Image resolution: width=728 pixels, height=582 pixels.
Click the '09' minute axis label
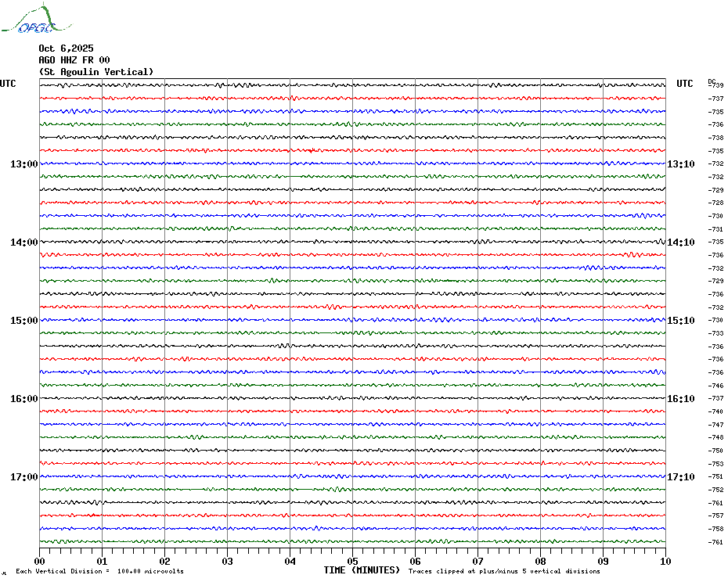tap(603, 561)
